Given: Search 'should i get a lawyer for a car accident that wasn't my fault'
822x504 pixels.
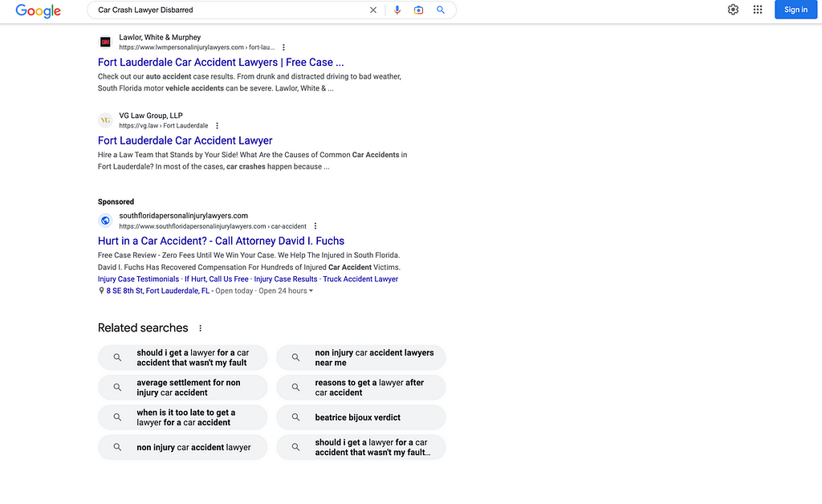Looking at the screenshot, I should click(182, 358).
